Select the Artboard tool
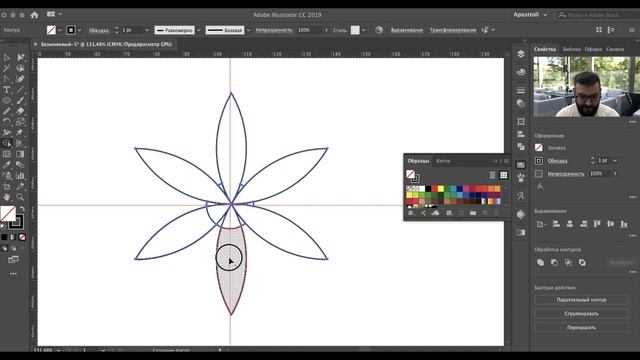 point(7,186)
